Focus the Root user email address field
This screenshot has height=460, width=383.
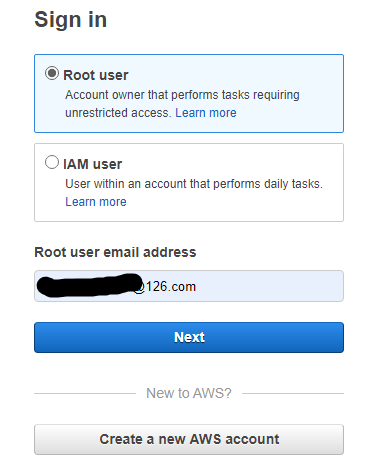click(189, 286)
